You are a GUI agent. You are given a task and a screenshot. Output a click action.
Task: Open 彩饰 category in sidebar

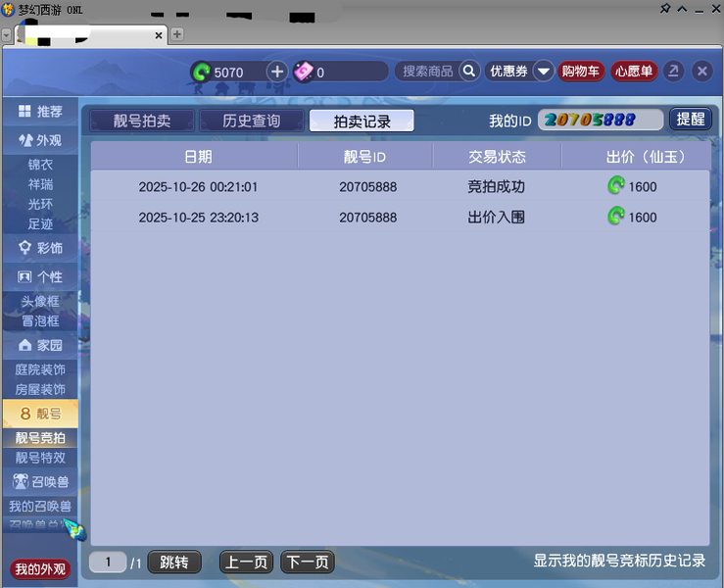click(40, 248)
